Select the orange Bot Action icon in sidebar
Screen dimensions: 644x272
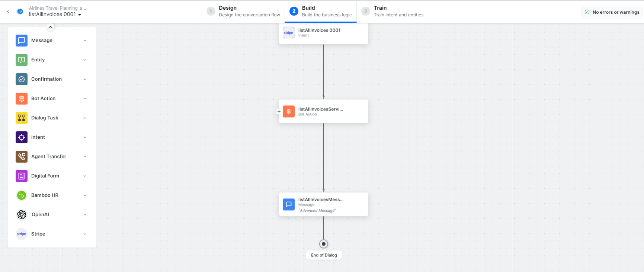click(22, 99)
